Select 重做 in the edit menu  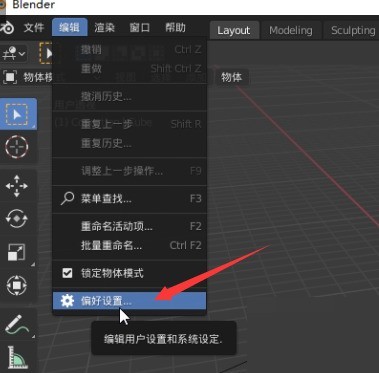coord(130,69)
